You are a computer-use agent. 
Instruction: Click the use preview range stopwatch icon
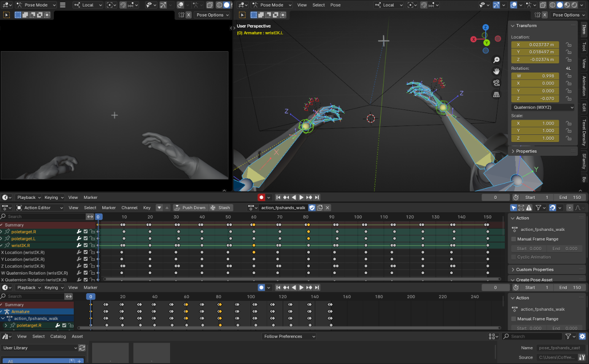click(x=516, y=198)
